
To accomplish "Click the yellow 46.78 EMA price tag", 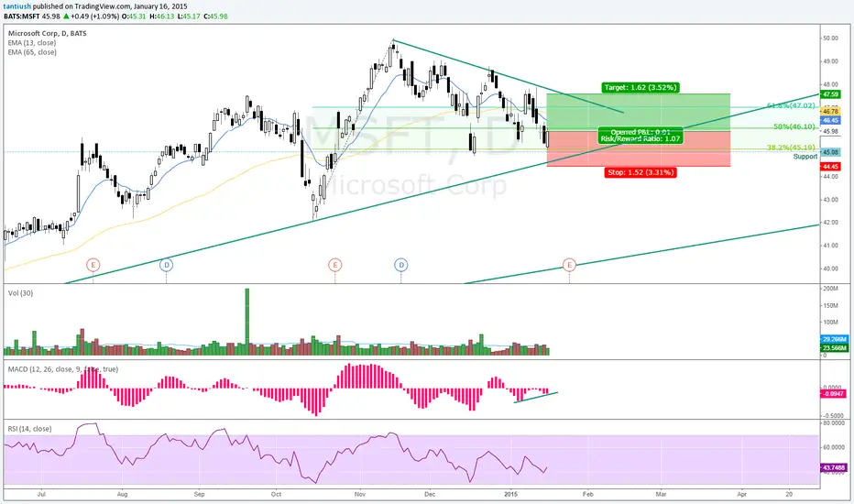I will click(830, 111).
